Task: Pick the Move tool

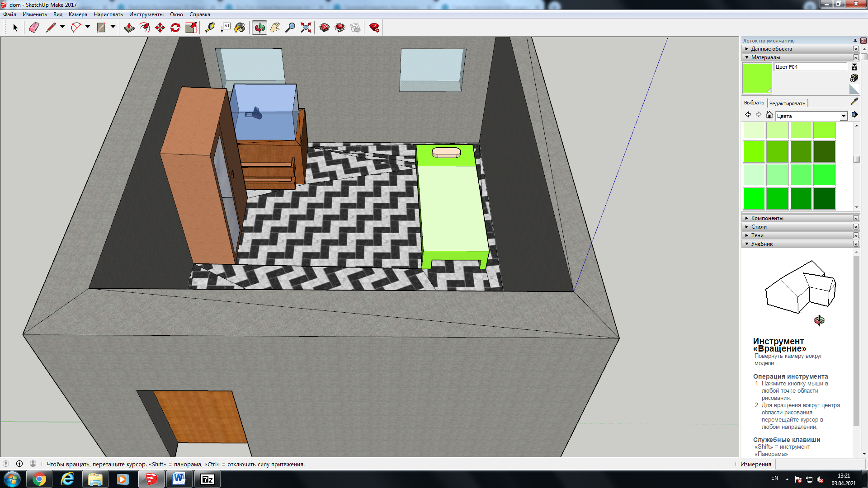Action: [x=160, y=28]
